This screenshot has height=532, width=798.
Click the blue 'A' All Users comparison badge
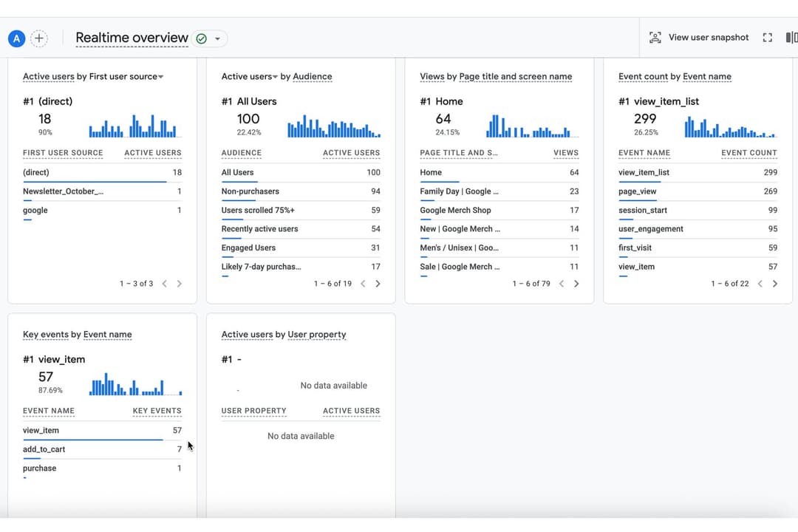coord(17,38)
